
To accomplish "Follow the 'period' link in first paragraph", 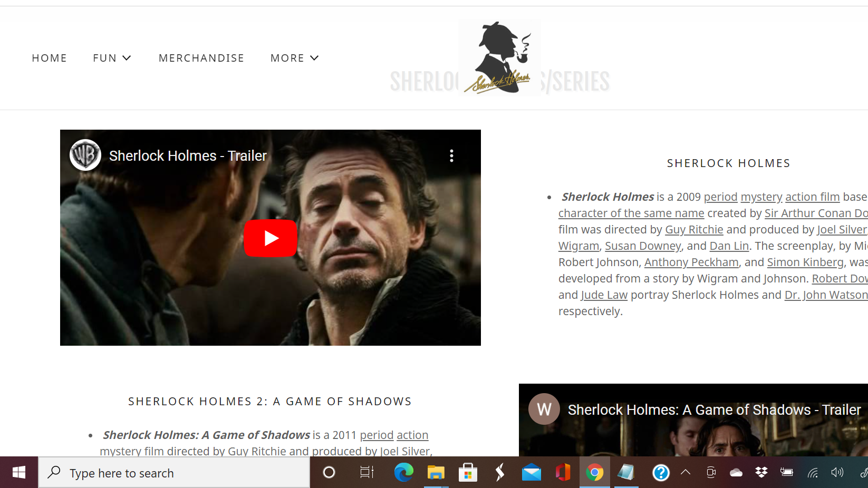I will (x=720, y=197).
